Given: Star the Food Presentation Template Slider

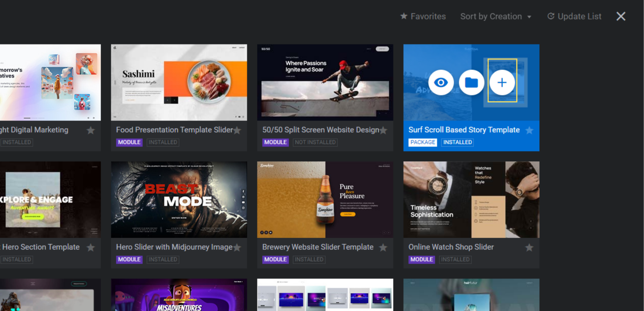Looking at the screenshot, I should 237,130.
